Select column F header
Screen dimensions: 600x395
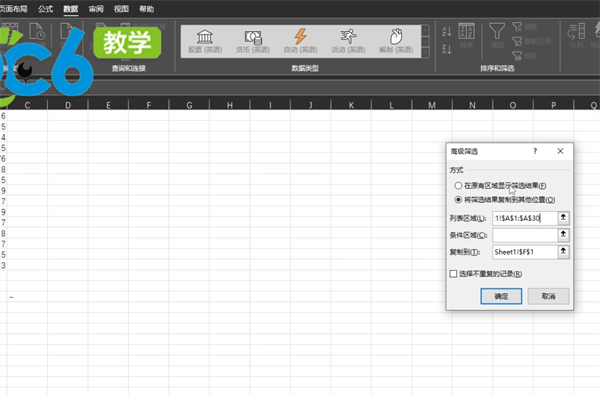[x=148, y=105]
